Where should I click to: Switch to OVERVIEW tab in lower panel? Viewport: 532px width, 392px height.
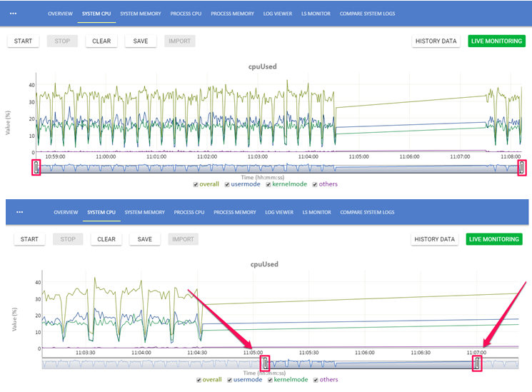click(x=66, y=212)
